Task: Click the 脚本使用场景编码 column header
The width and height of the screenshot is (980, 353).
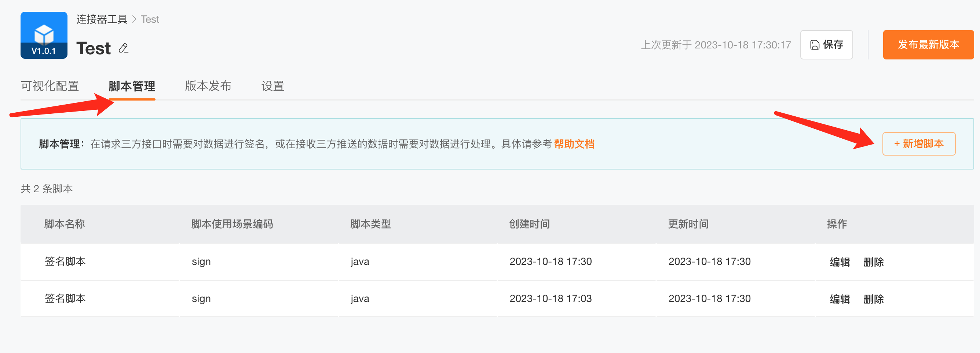Action: pos(232,224)
